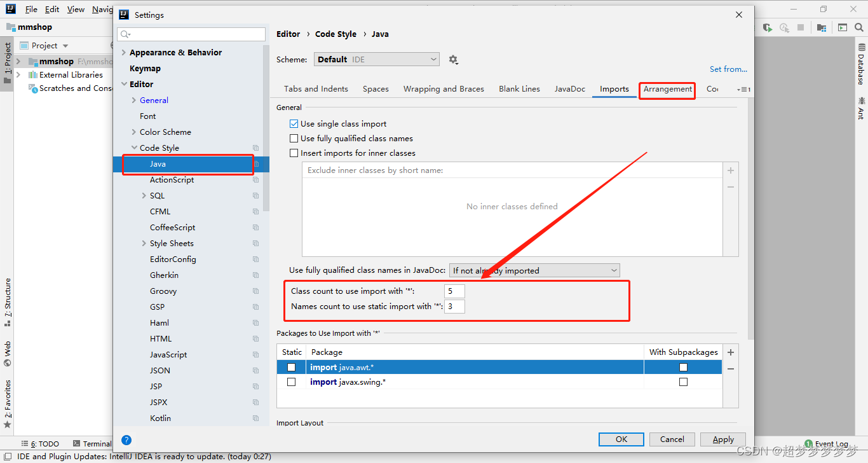Remove selected package from star-import table

[x=731, y=369]
